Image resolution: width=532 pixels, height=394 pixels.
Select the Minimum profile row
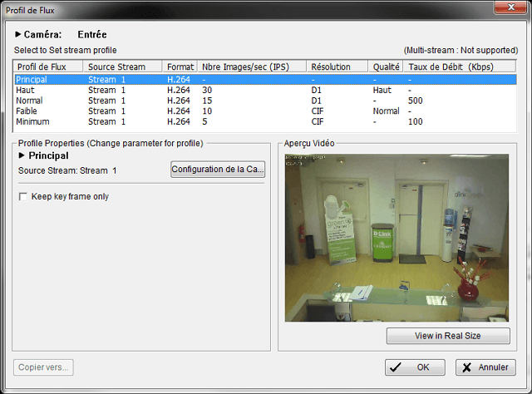tap(265, 121)
